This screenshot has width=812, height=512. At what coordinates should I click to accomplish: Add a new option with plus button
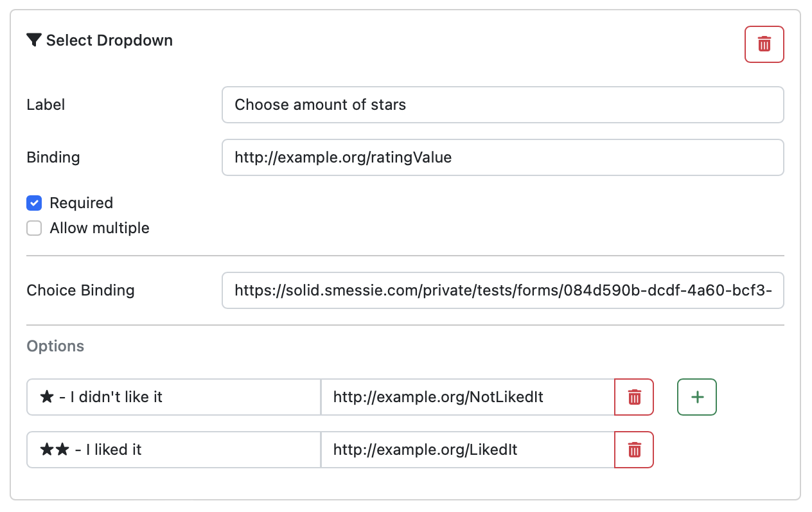pos(697,397)
